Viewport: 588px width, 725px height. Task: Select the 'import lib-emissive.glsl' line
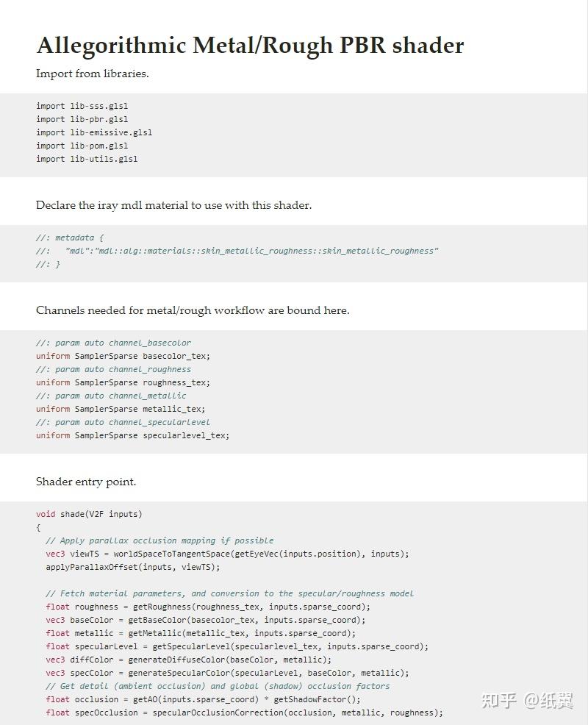click(94, 132)
